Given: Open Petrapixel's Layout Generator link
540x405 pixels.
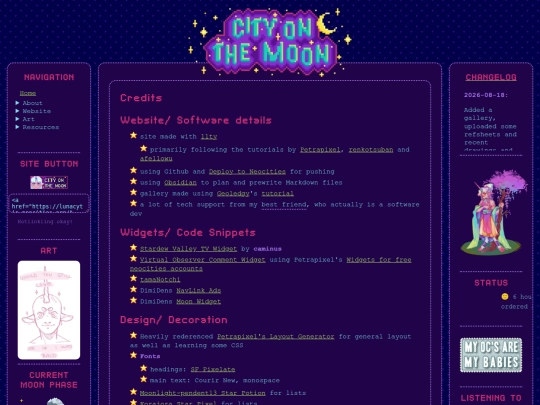Looking at the screenshot, I should (276, 336).
